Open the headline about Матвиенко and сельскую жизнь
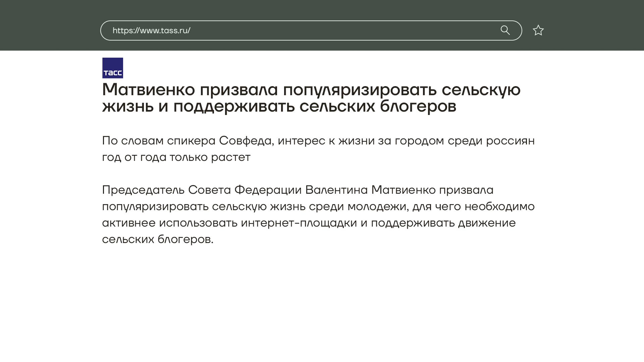Viewport: 644px width, 362px height. (311, 89)
